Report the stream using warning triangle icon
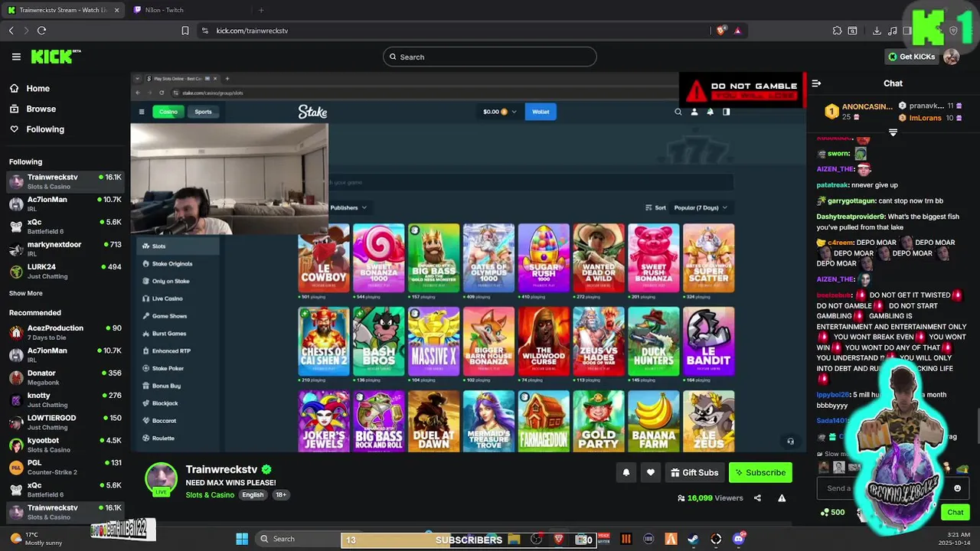Screen dimensions: 980x551 click(782, 498)
